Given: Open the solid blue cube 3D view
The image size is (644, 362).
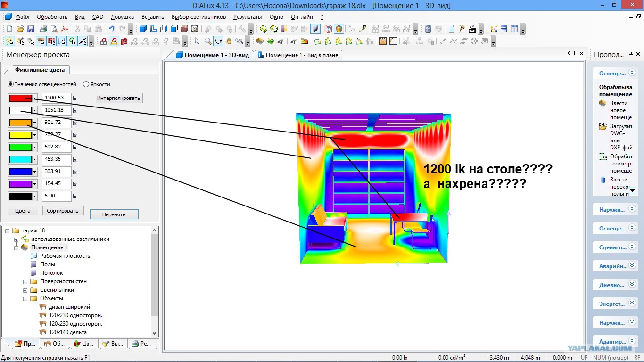Looking at the screenshot, I should [143, 29].
